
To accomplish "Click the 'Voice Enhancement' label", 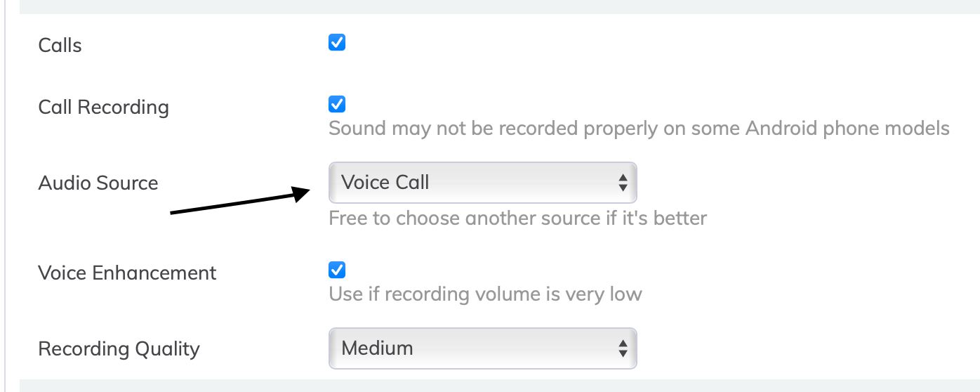I will (127, 273).
